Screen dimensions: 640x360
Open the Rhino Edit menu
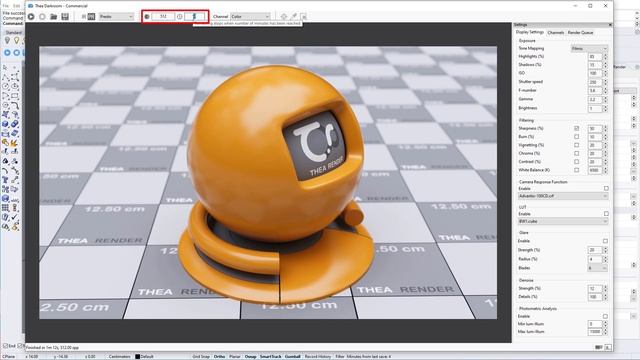17,6
